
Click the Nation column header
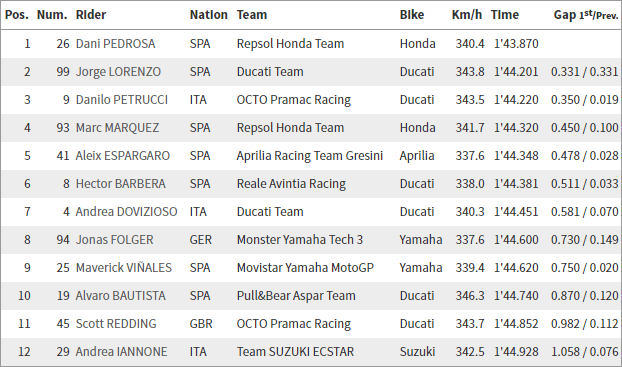209,15
